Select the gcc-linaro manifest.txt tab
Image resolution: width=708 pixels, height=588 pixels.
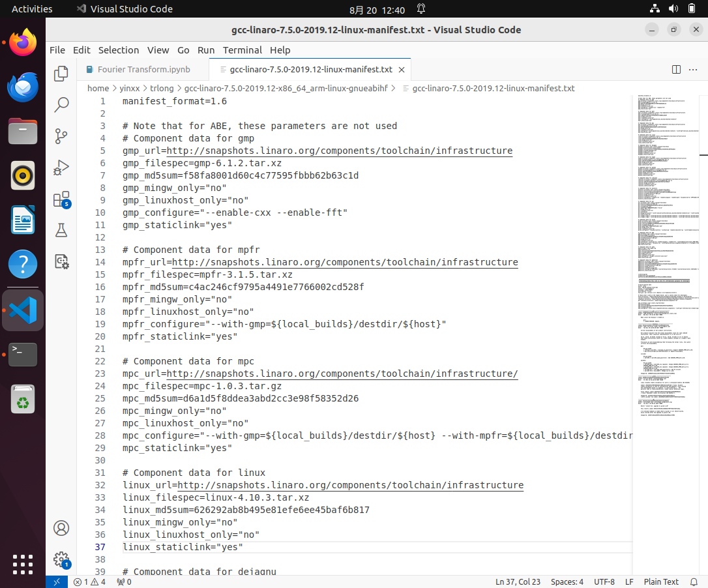pyautogui.click(x=311, y=70)
